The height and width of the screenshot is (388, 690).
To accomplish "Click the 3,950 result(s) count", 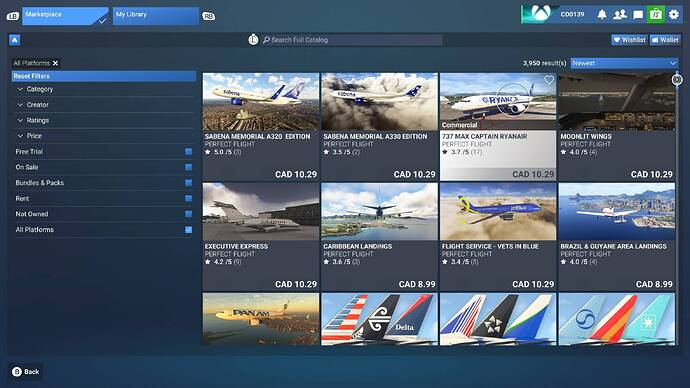I will 544,63.
